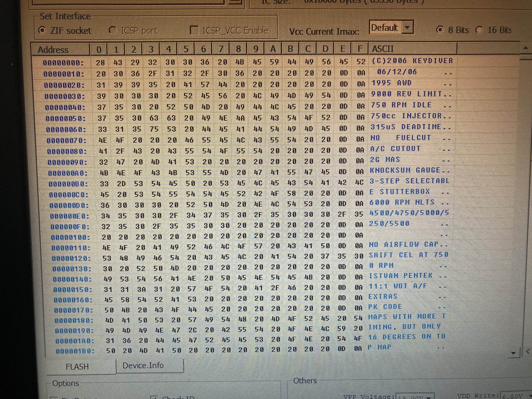Click column 0 header in hex grid
This screenshot has height=399, width=532.
pyautogui.click(x=99, y=50)
